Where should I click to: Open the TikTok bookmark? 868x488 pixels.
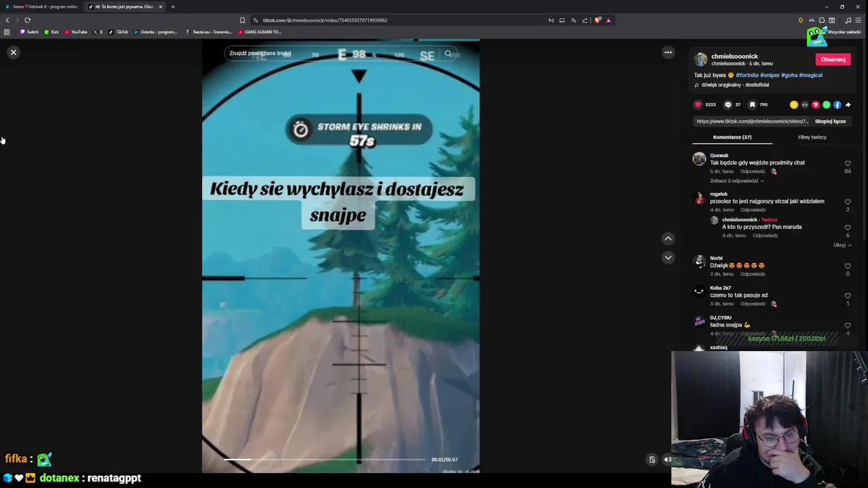point(119,32)
